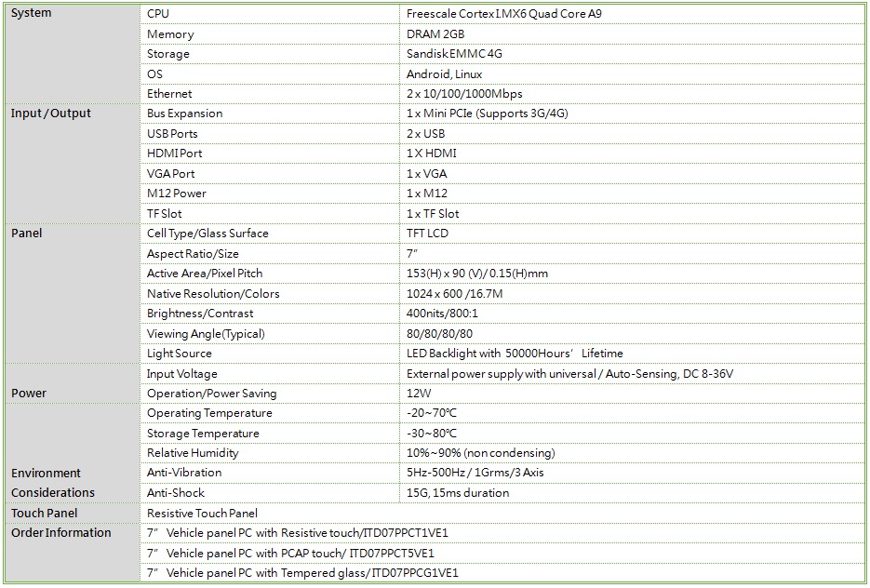Viewport: 870px width, 588px height.
Task: Click the '1 x VGA' value
Action: [427, 174]
